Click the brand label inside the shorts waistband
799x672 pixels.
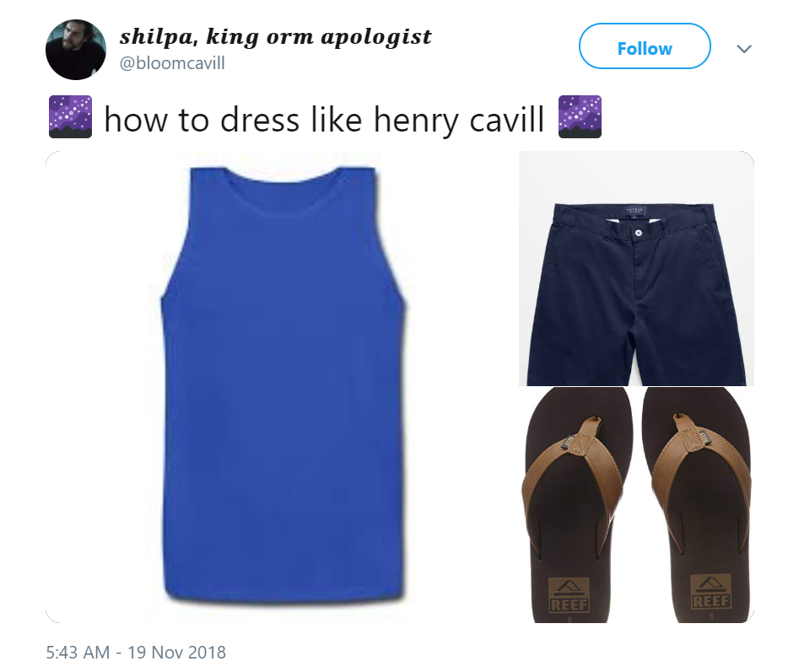[634, 211]
